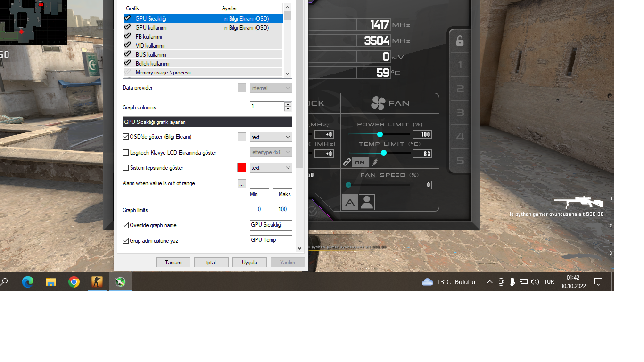
Task: Select profile slot 2 in Afterburner
Action: (x=460, y=89)
